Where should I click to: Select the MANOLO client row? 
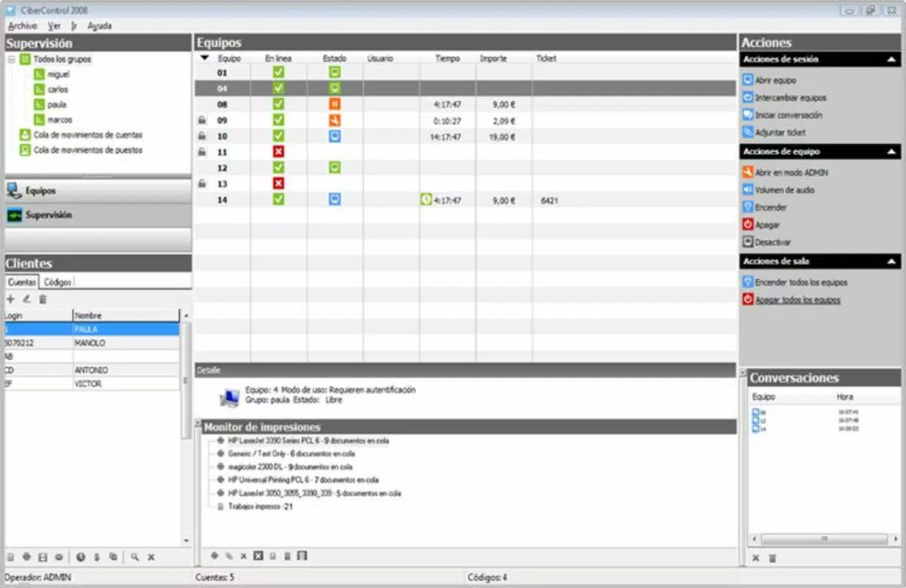pyautogui.click(x=92, y=343)
